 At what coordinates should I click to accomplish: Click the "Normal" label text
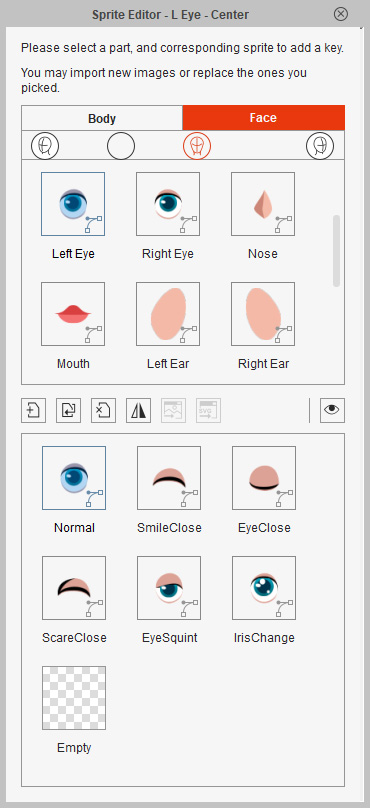point(74,528)
